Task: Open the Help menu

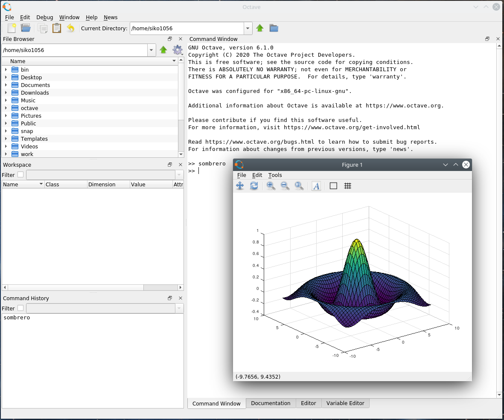Action: pyautogui.click(x=91, y=17)
